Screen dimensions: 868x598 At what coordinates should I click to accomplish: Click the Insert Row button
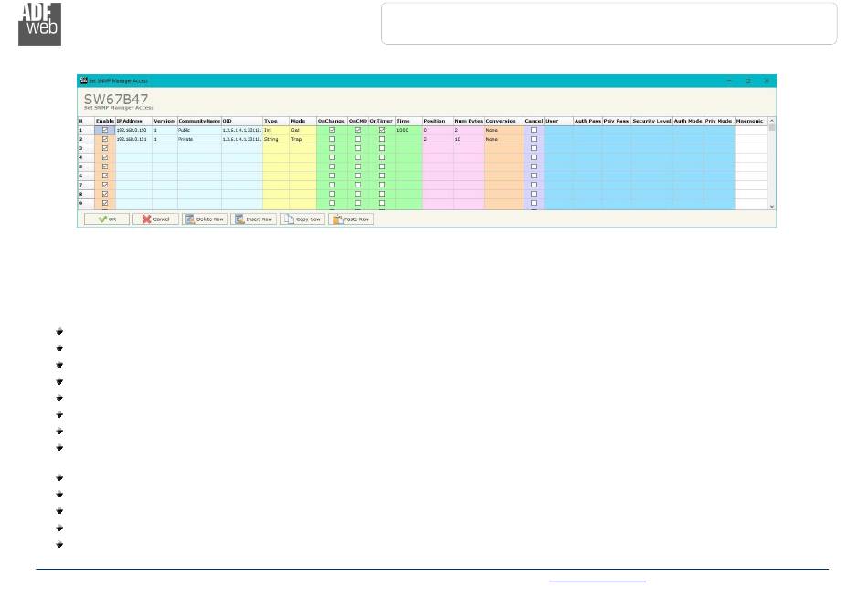pyautogui.click(x=253, y=219)
